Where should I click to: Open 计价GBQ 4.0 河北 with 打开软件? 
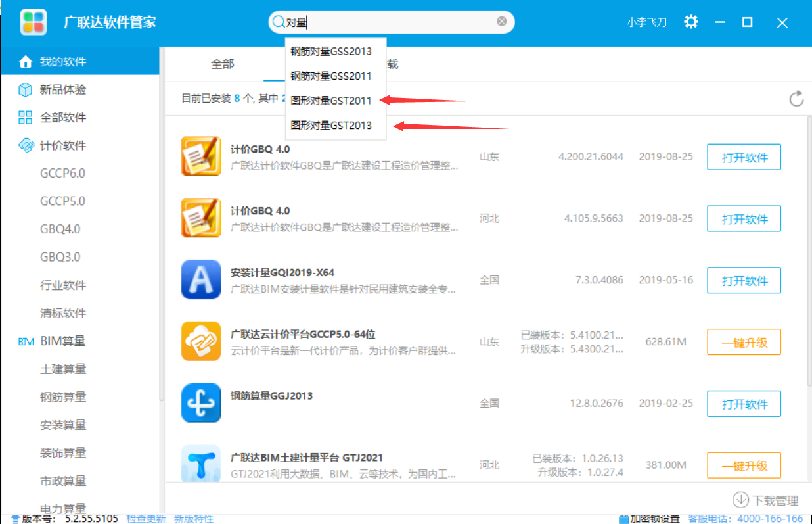[744, 219]
